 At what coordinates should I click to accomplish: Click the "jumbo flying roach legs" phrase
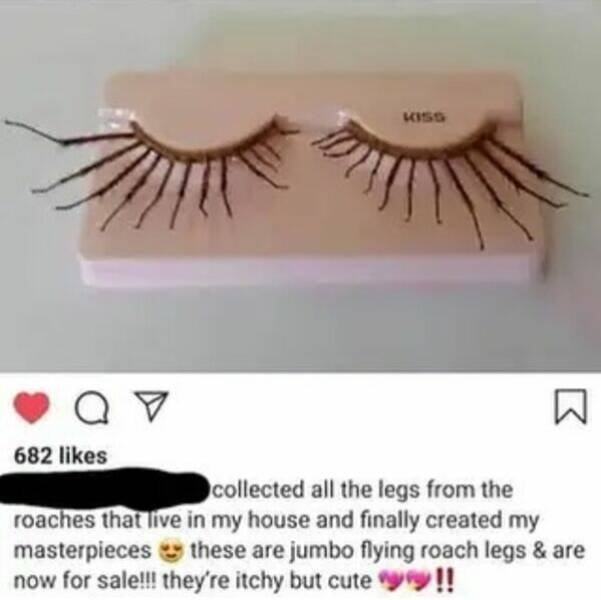pyautogui.click(x=394, y=551)
